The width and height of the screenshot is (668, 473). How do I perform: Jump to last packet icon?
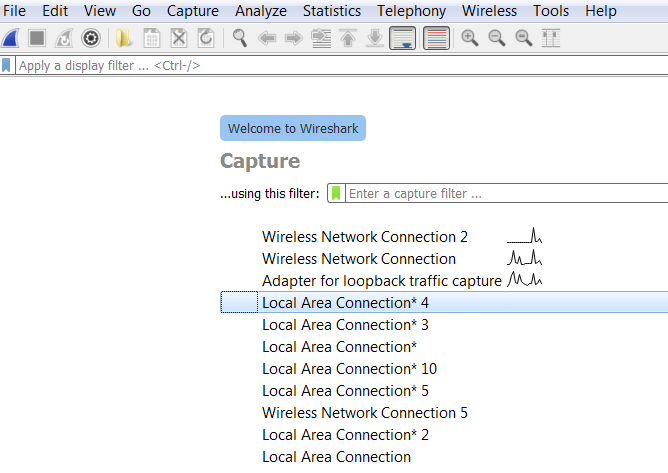375,38
